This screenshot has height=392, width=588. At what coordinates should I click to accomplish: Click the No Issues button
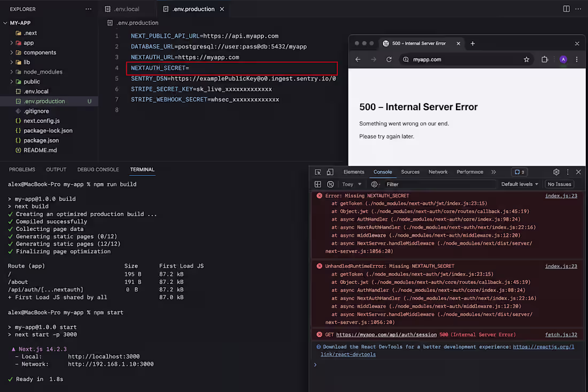pos(559,184)
